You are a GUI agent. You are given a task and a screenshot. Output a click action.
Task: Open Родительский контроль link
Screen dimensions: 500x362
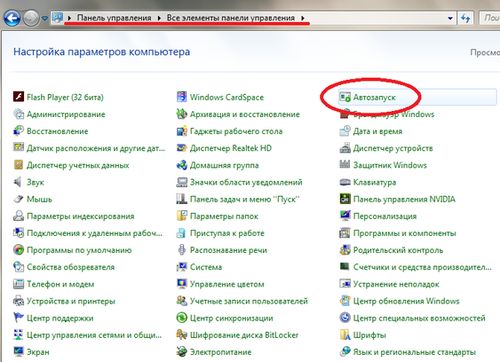(398, 250)
